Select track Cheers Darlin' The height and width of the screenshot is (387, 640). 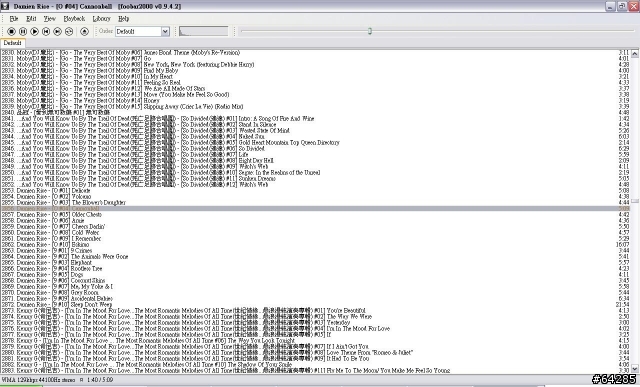(x=315, y=227)
